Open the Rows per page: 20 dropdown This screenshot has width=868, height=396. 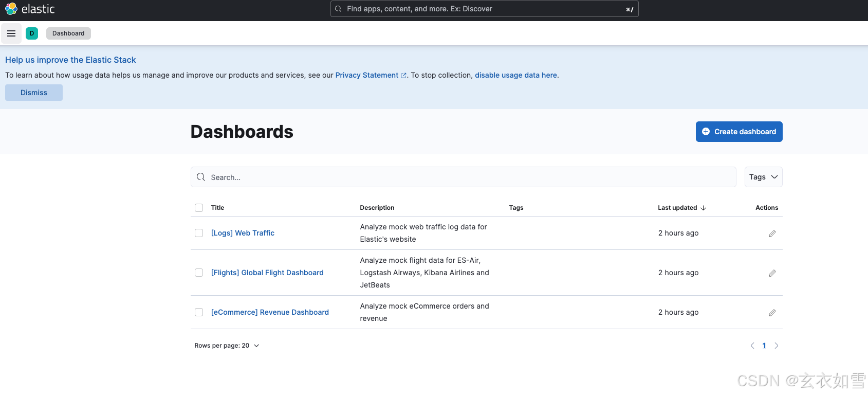[x=227, y=346]
